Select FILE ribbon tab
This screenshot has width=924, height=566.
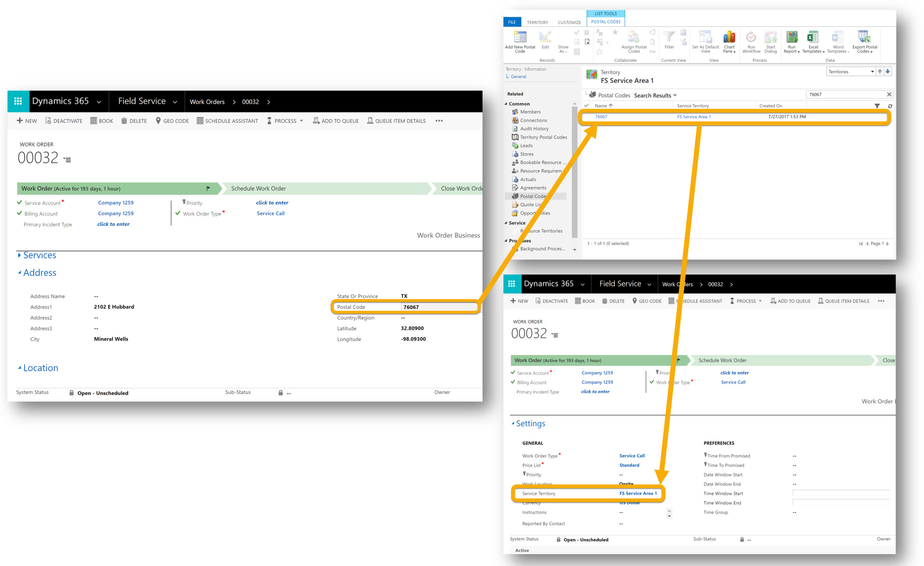pos(512,22)
